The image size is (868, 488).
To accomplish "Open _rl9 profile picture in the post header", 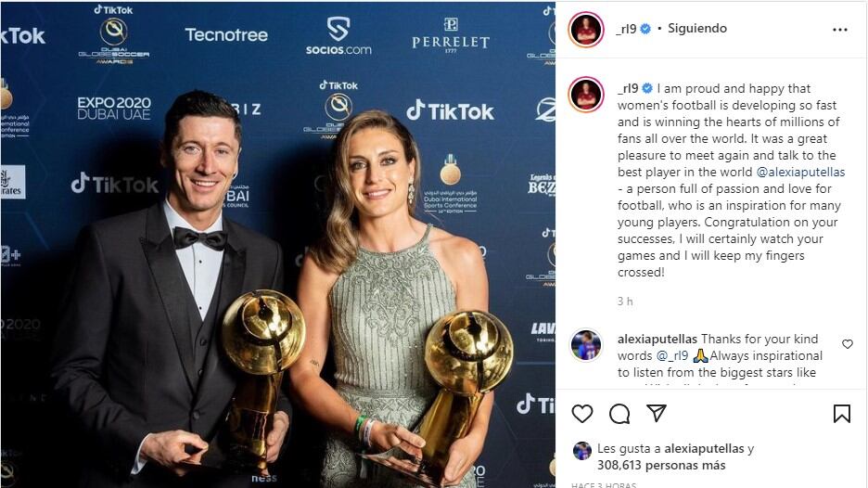I will 586,30.
